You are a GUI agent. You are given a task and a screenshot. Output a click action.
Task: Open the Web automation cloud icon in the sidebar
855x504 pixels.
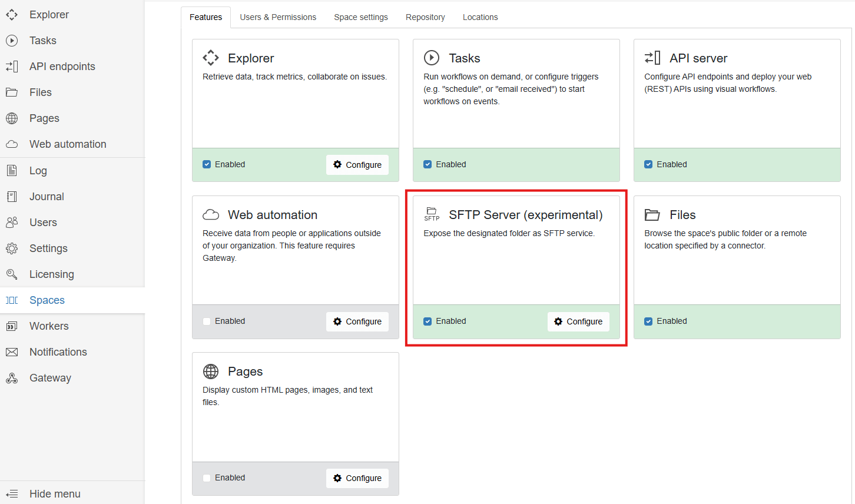tap(12, 144)
